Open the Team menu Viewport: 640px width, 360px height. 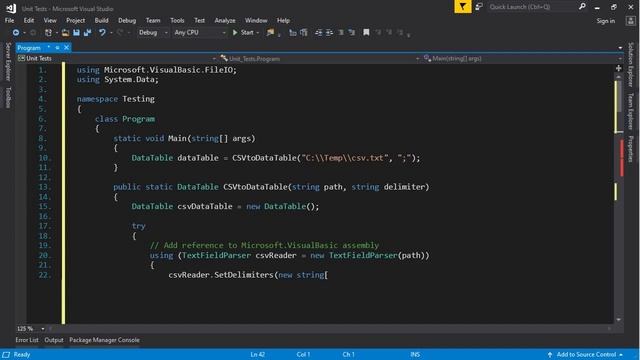pos(153,20)
